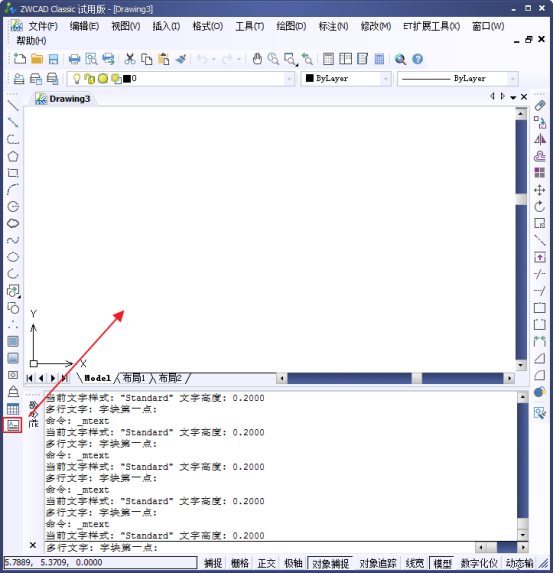Toggle 模型 model space button
The image size is (554, 573).
[442, 563]
